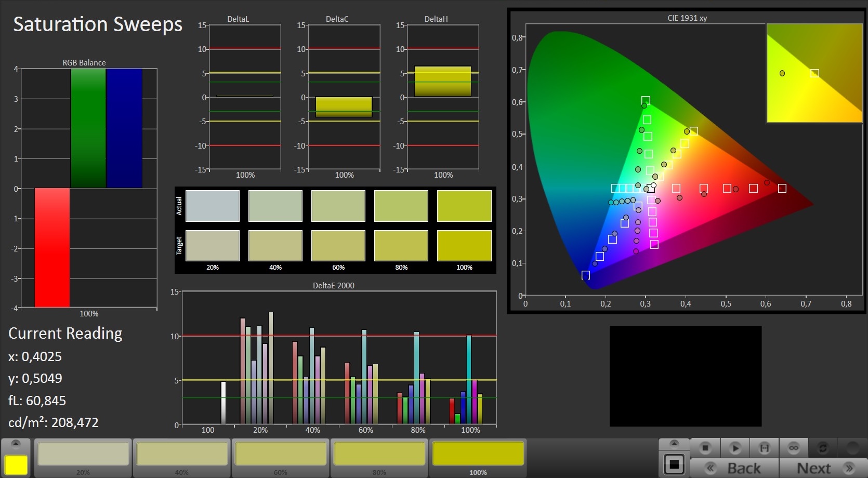
Task: Select the 40% saturation swatch in bottom strip
Action: point(182,454)
